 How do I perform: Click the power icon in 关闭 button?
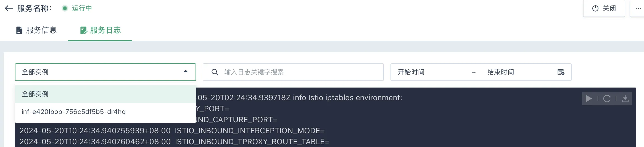(x=595, y=8)
